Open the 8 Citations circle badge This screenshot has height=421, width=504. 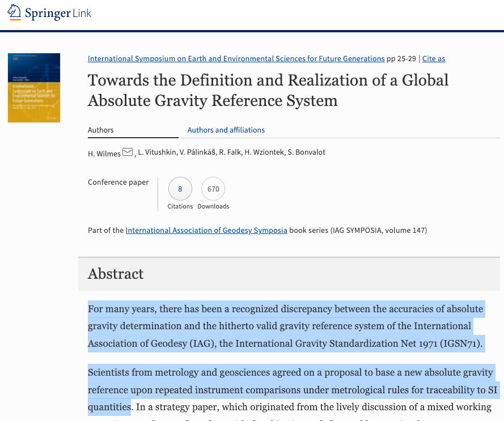(x=180, y=189)
